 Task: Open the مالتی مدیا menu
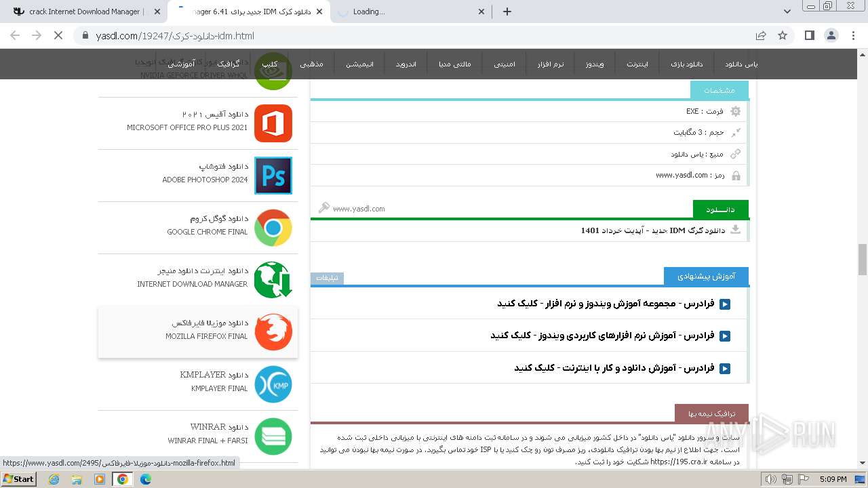coord(454,64)
